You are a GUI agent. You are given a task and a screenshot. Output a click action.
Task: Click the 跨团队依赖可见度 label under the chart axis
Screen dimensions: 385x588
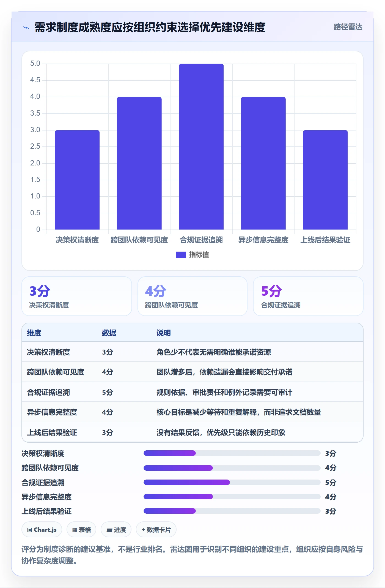click(x=139, y=240)
